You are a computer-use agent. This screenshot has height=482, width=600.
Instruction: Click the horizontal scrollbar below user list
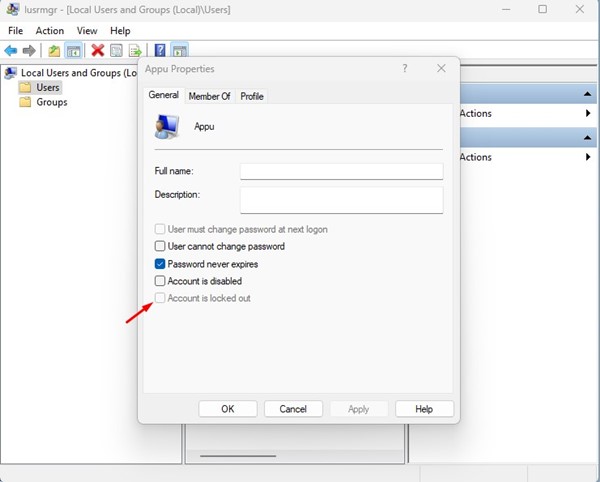coord(238,456)
